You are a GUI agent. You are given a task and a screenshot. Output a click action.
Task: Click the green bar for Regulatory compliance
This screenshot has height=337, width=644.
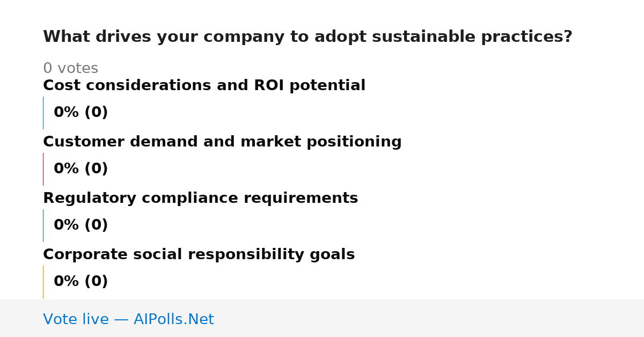click(43, 225)
